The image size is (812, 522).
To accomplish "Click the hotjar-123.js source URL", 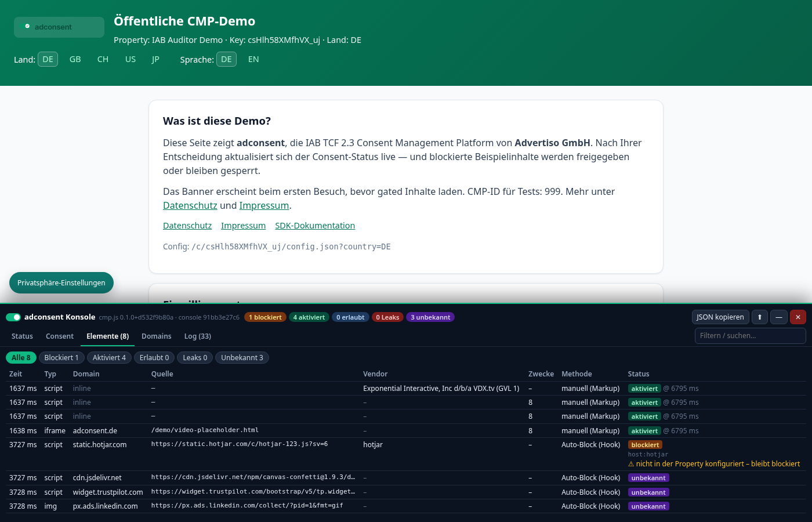I will pos(240,444).
